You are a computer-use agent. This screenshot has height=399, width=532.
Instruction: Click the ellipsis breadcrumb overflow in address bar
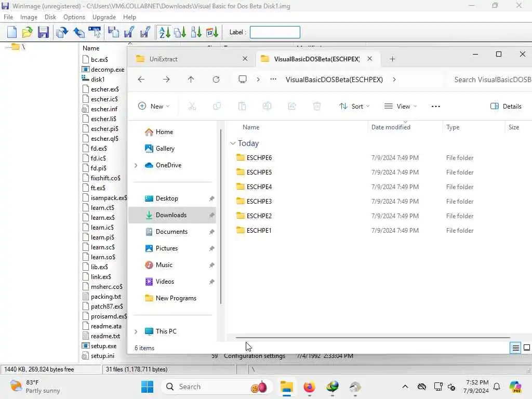tap(273, 79)
